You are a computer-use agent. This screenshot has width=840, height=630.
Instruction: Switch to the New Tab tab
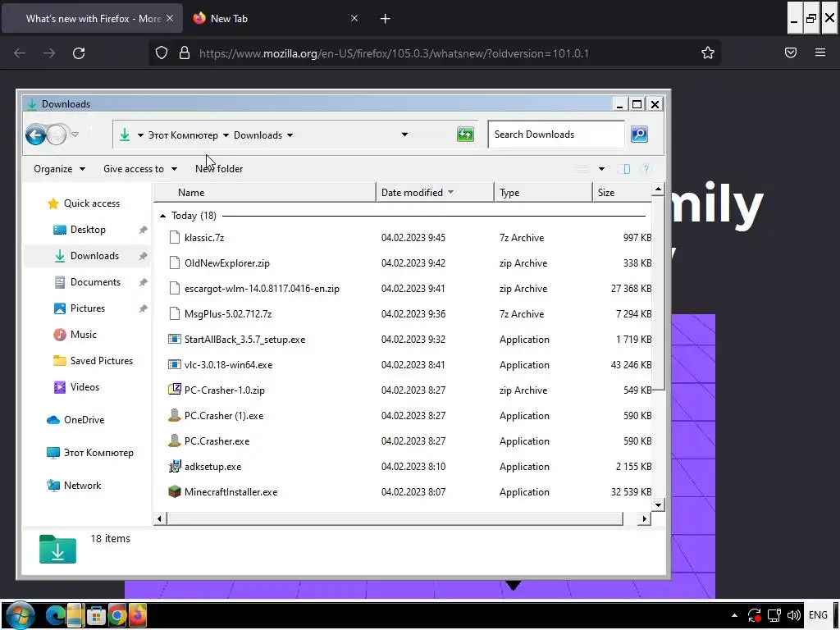point(273,18)
